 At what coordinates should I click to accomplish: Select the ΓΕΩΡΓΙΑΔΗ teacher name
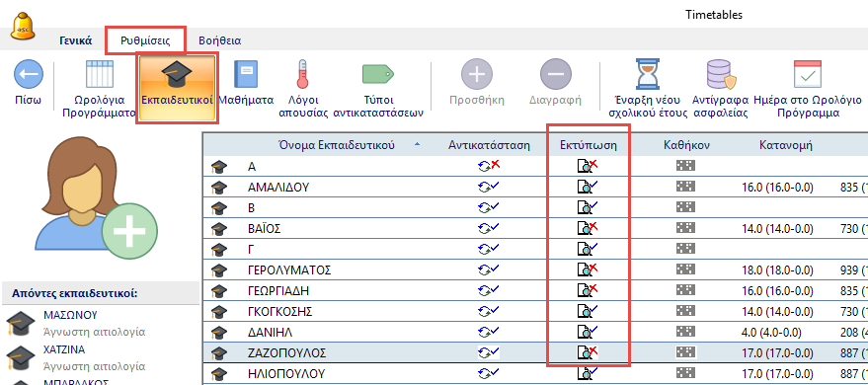278,291
